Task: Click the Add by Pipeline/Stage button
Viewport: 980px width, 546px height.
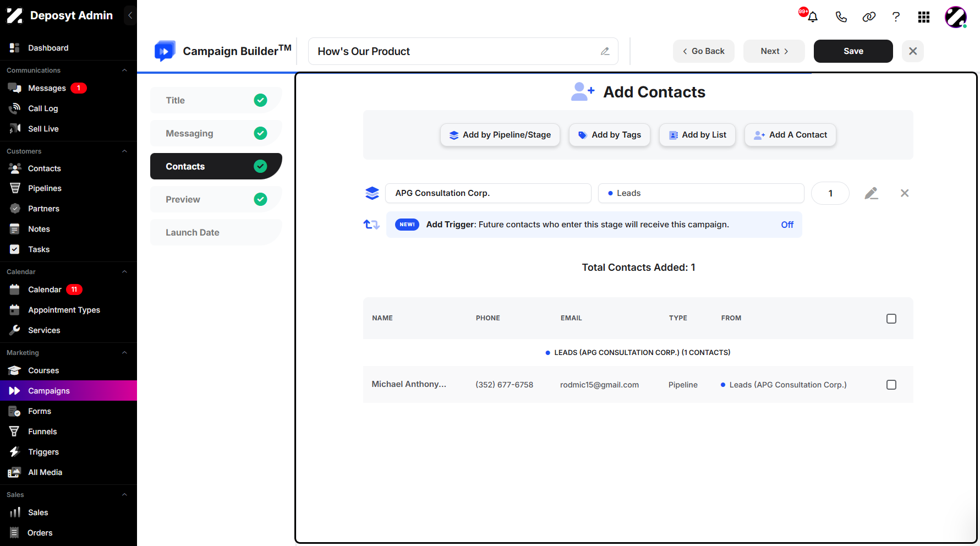Action: (500, 135)
